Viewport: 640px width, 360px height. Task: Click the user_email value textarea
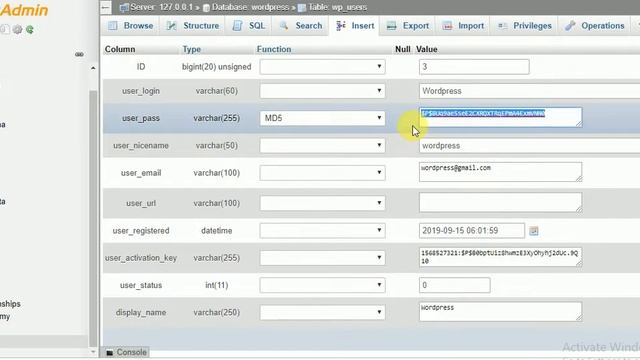(500, 172)
